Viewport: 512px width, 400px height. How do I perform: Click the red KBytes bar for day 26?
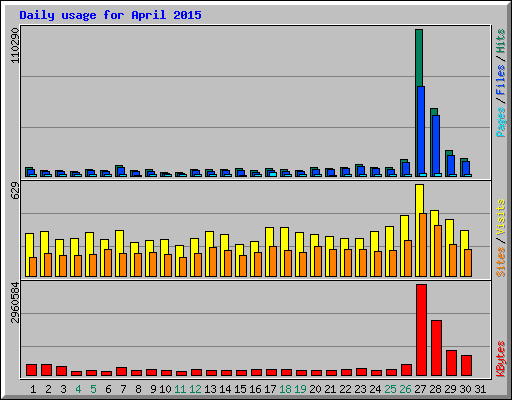[x=406, y=370]
